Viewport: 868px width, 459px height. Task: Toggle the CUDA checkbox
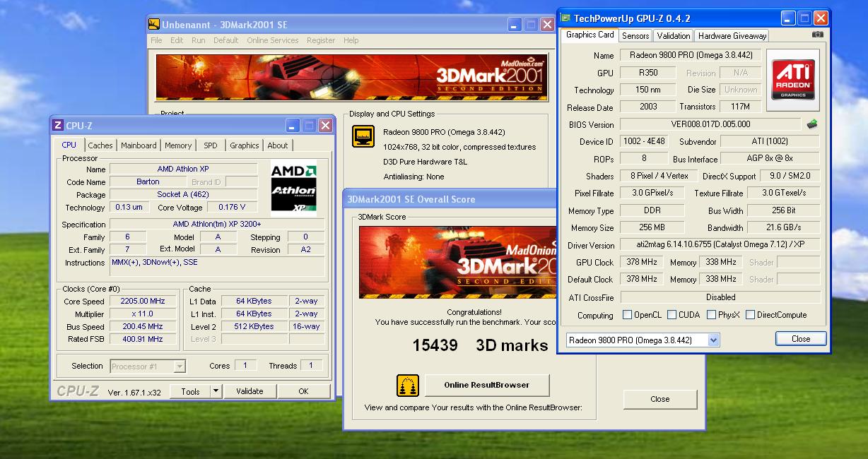click(672, 315)
